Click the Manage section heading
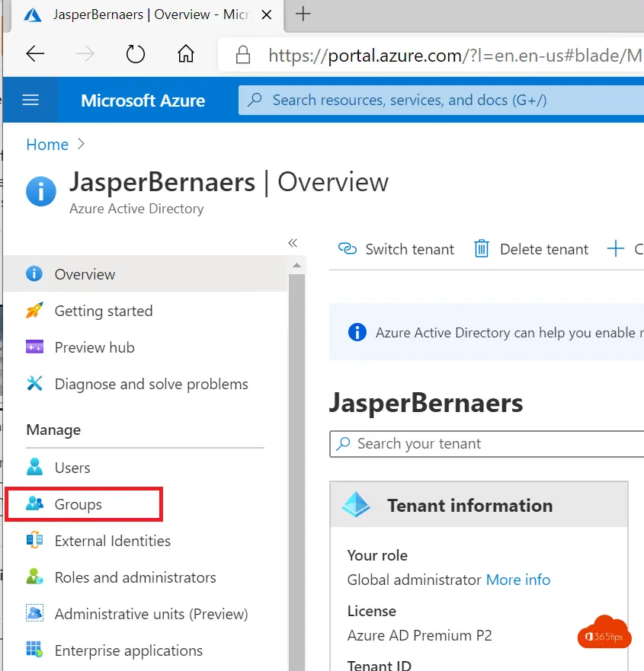 [53, 430]
